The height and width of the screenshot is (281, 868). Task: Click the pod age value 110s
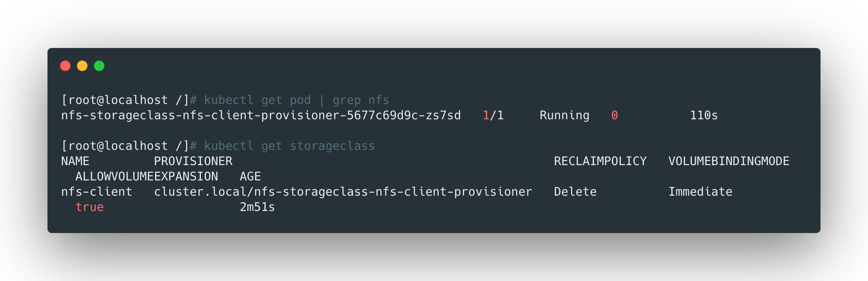point(704,115)
